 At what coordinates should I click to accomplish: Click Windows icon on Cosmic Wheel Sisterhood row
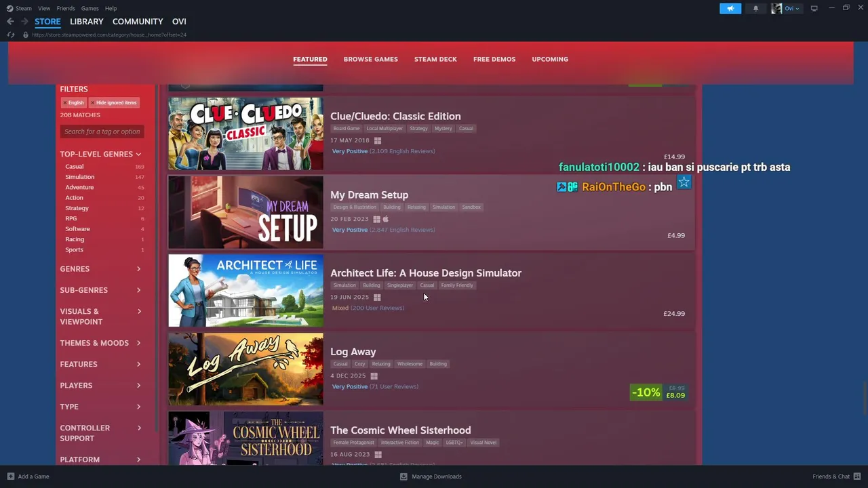point(378,455)
